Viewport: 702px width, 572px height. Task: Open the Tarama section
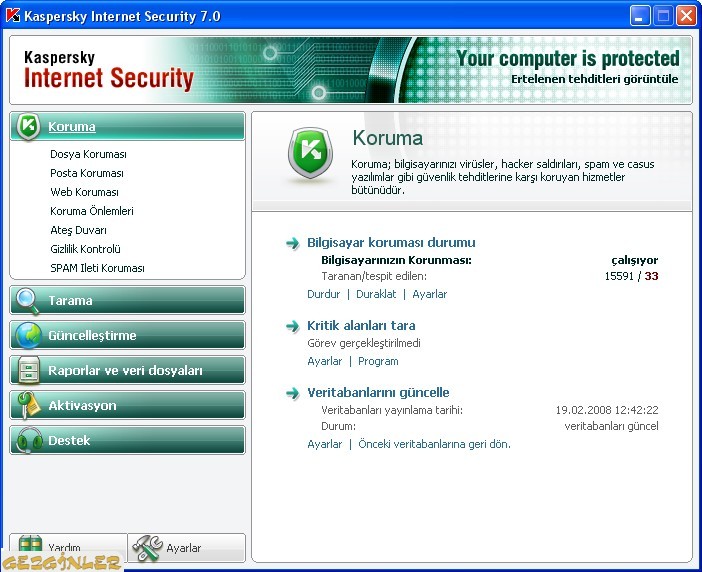click(127, 300)
